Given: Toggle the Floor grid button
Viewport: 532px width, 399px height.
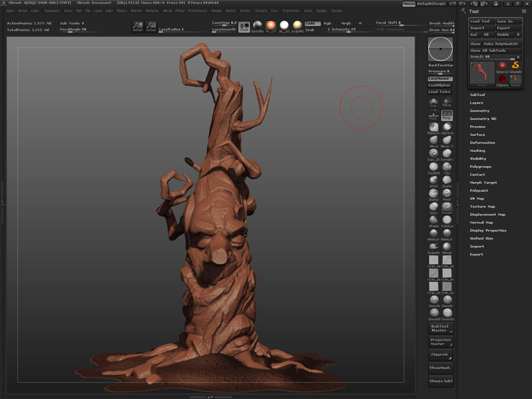Looking at the screenshot, I should pyautogui.click(x=434, y=115).
